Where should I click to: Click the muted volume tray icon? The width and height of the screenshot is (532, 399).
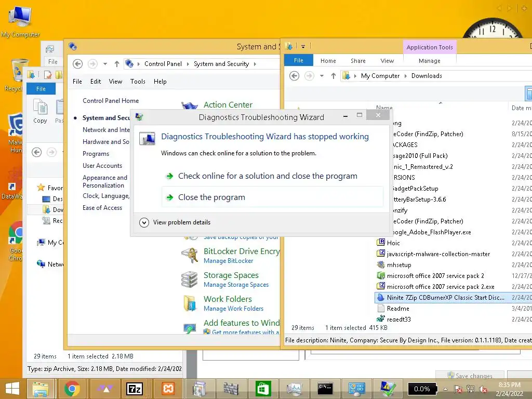point(483,389)
